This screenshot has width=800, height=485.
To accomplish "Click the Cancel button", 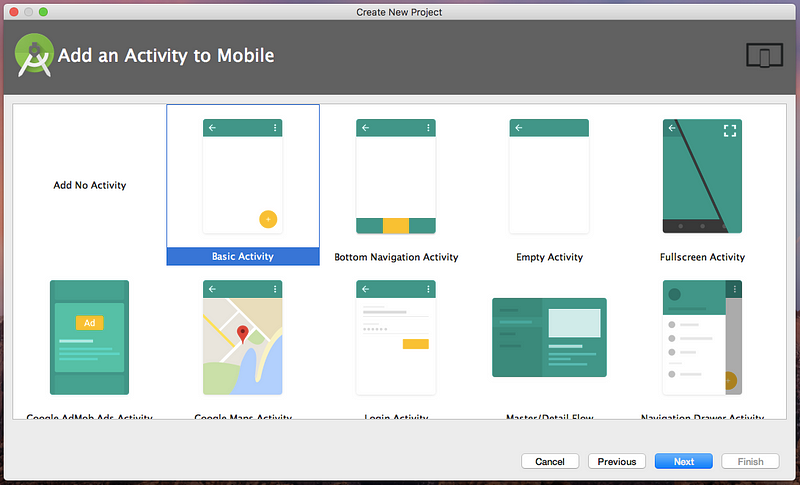I will click(x=550, y=462).
